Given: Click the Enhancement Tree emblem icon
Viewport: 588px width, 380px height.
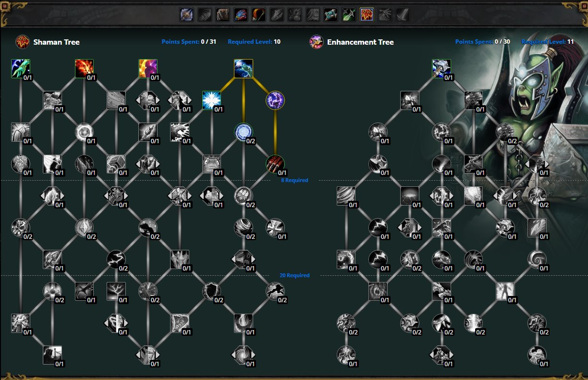Looking at the screenshot, I should [x=316, y=42].
